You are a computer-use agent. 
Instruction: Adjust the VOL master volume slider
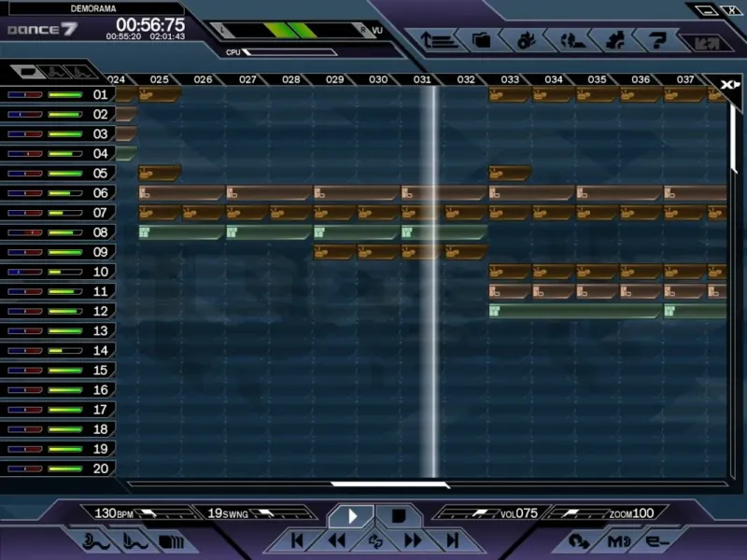[x=470, y=514]
